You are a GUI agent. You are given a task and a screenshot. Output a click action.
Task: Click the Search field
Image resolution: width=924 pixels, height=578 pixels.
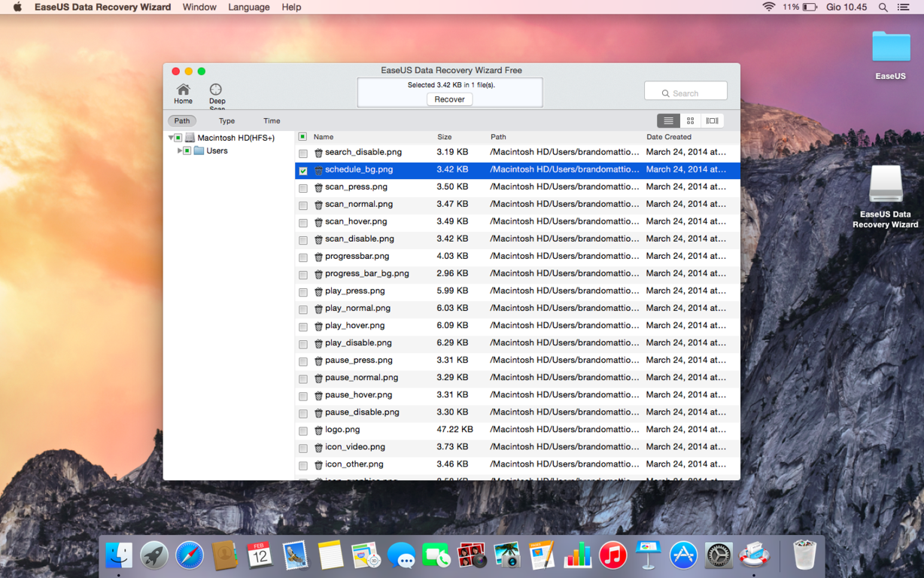pyautogui.click(x=685, y=91)
